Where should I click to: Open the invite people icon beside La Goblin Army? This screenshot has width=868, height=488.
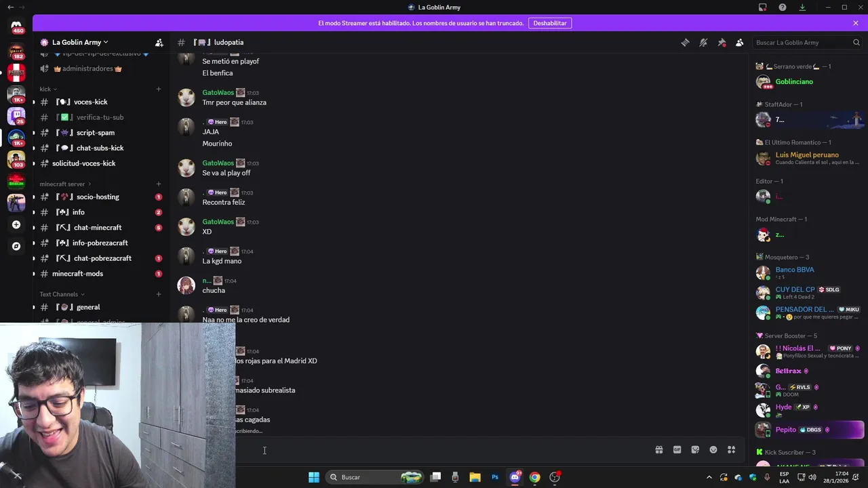pyautogui.click(x=159, y=42)
